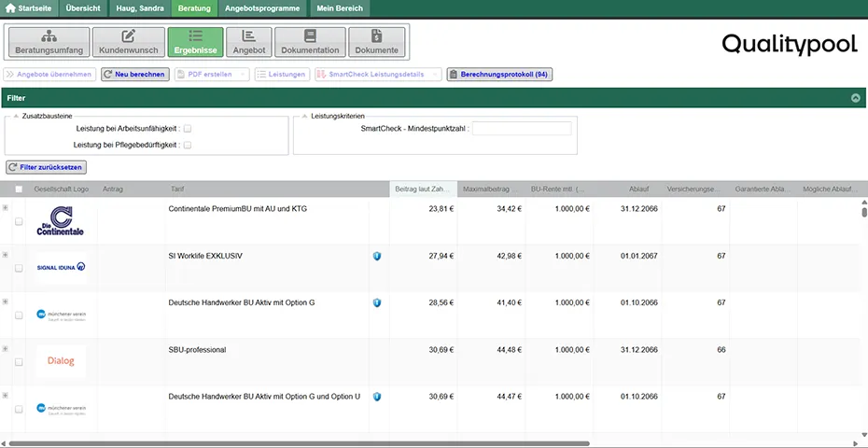Click the Neu berechnen button

click(x=135, y=75)
